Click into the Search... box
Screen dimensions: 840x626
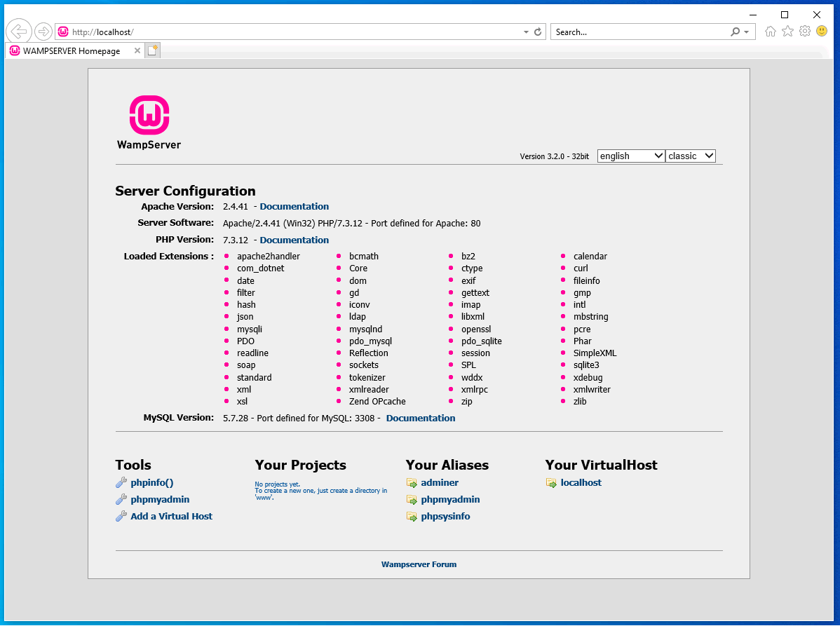(x=640, y=32)
